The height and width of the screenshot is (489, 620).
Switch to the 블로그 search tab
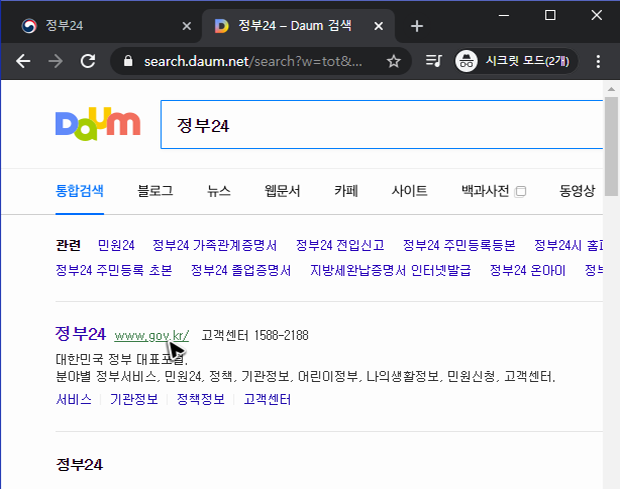155,191
